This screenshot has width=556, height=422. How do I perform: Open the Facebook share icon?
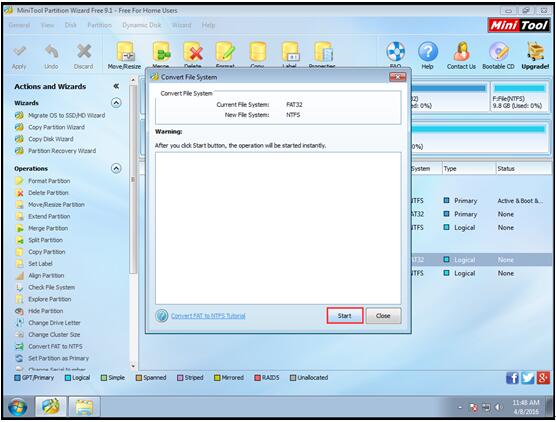pos(512,378)
